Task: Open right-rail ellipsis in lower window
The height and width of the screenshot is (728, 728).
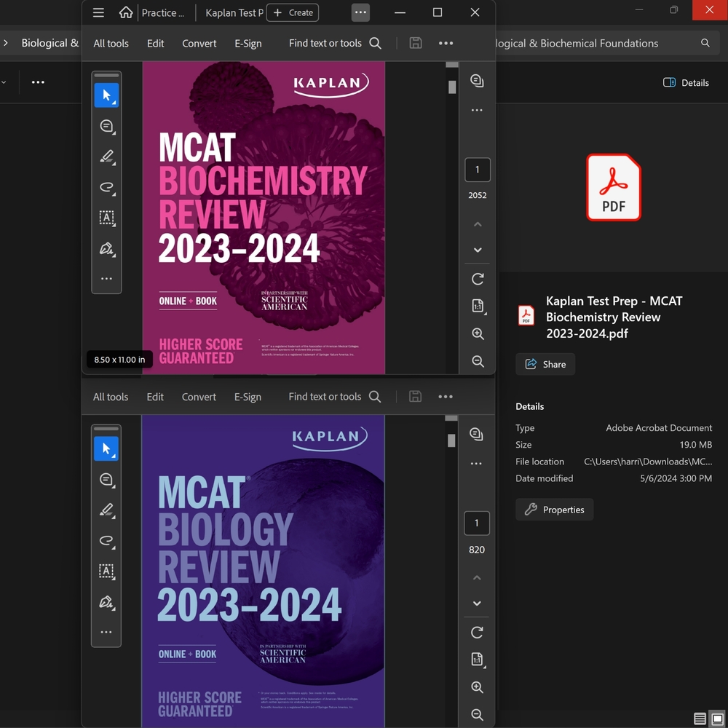Action: coord(476,463)
